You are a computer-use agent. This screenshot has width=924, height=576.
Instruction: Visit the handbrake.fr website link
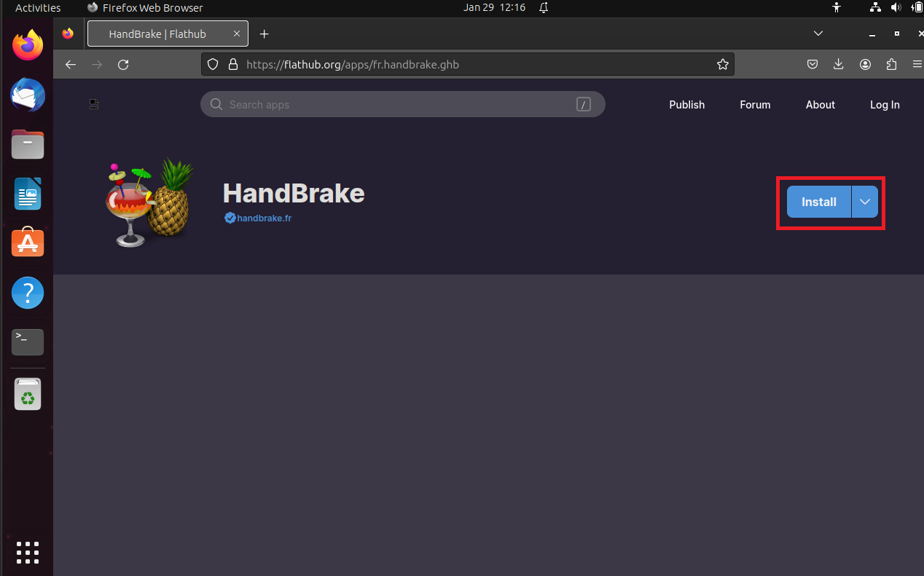(x=258, y=218)
